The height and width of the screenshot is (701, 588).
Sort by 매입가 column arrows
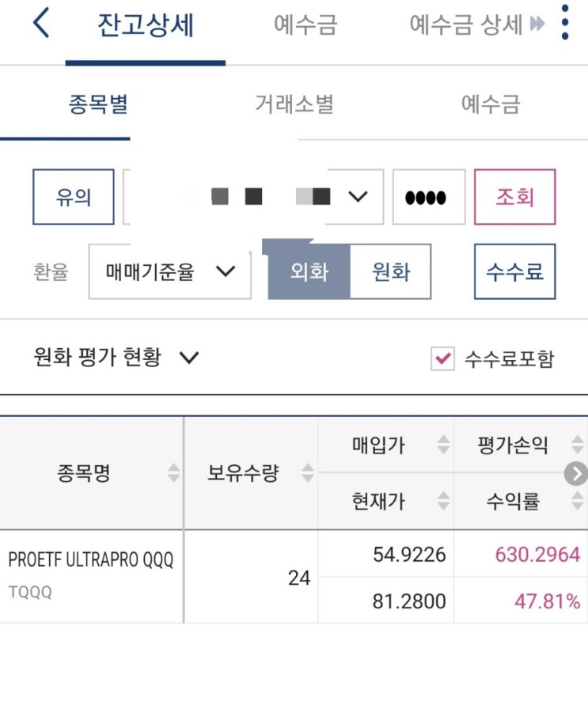tap(443, 445)
